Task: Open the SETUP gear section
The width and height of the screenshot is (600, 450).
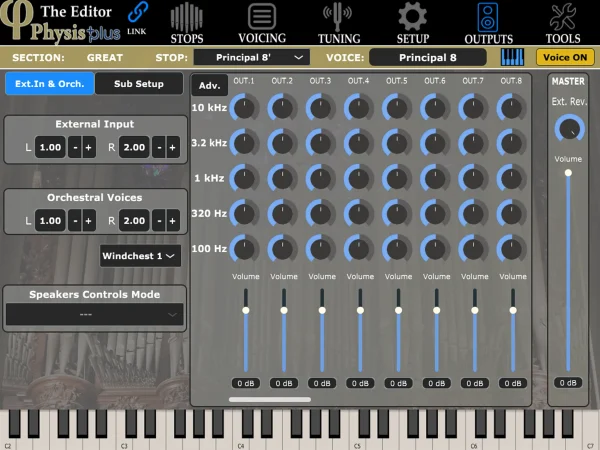Action: 413,22
